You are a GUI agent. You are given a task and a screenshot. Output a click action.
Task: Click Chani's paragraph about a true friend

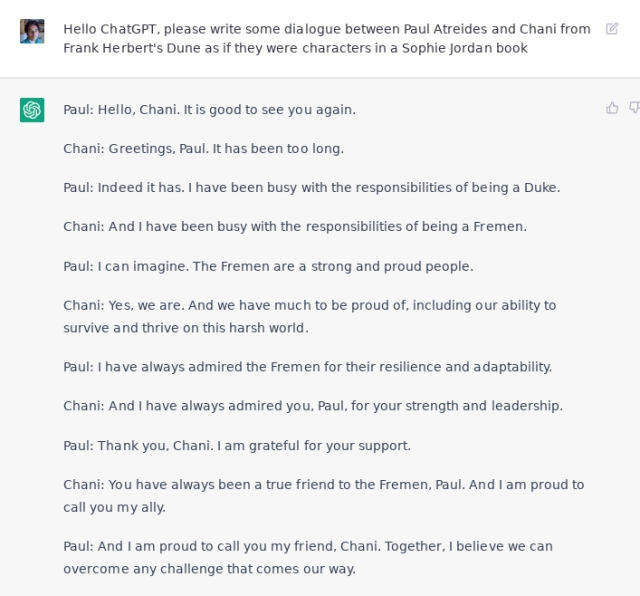tap(323, 495)
